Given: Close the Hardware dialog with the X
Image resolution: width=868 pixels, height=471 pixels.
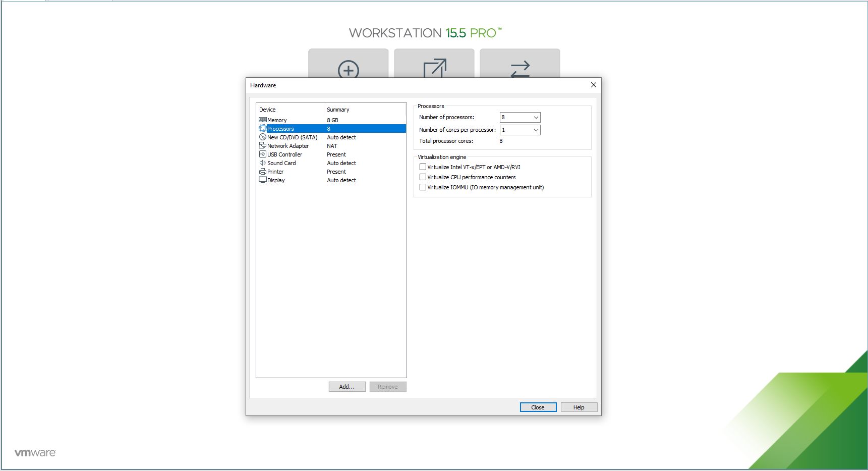Looking at the screenshot, I should [594, 85].
